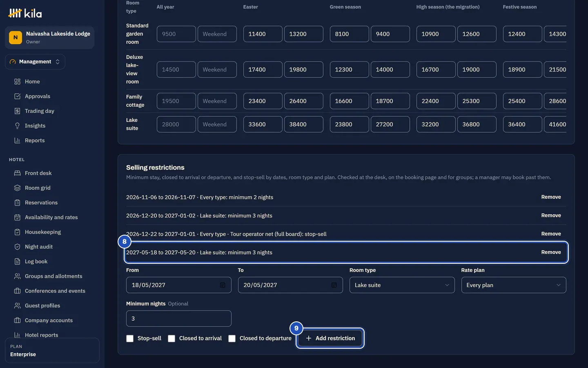Open the From date calendar picker icon
588x368 pixels.
pyautogui.click(x=223, y=285)
